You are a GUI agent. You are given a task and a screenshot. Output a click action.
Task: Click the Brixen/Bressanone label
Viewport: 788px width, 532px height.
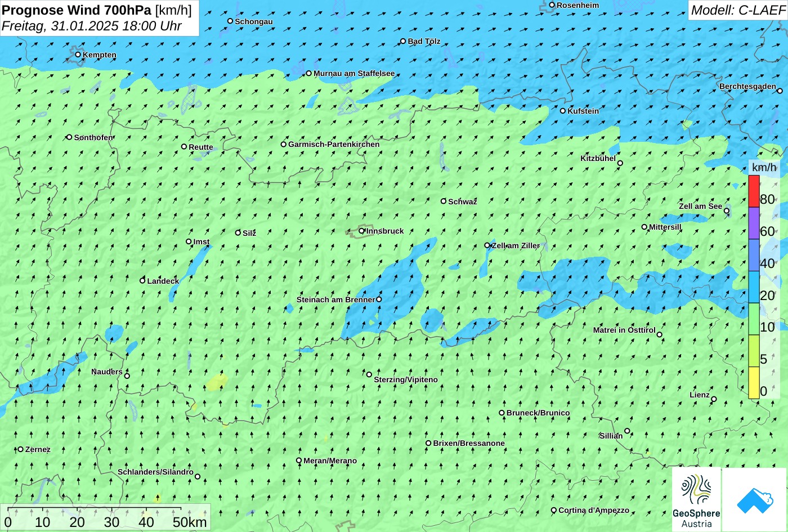click(x=469, y=444)
